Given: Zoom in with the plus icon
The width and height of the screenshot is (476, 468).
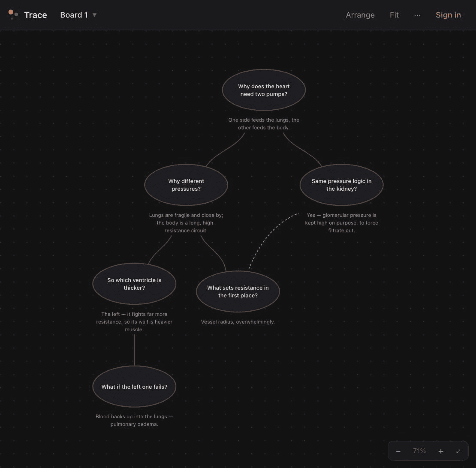Looking at the screenshot, I should 441,451.
